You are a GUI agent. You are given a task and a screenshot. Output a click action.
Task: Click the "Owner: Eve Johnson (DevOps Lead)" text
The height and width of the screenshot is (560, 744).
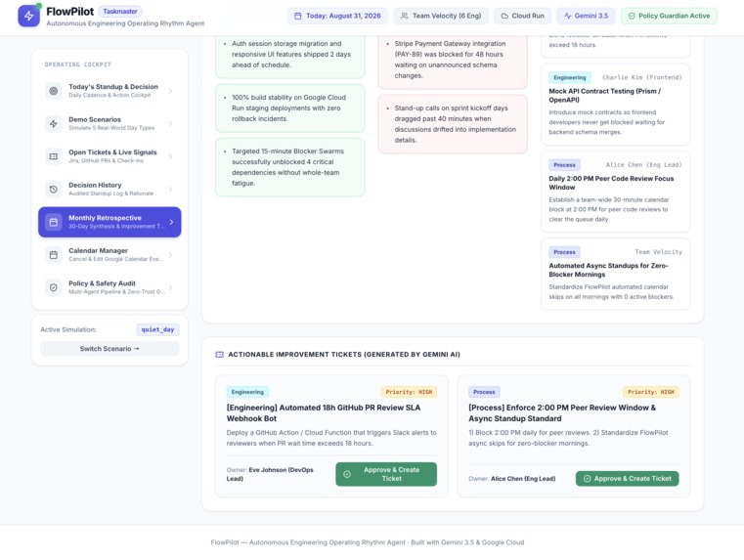point(270,474)
